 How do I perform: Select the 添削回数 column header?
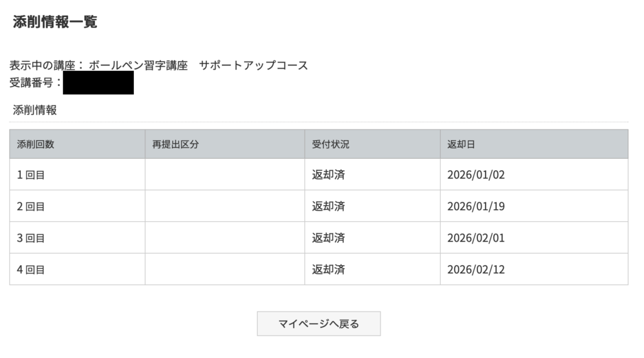[36, 144]
